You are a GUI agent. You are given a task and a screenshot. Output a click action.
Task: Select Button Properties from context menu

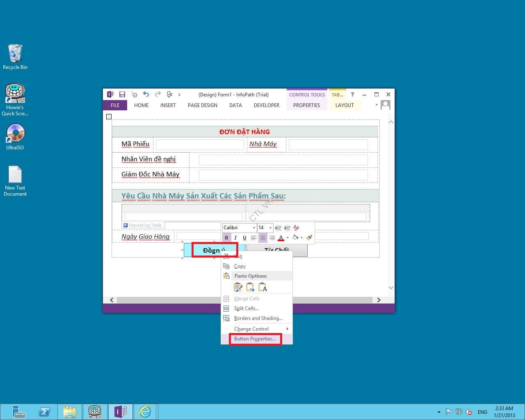click(x=255, y=339)
